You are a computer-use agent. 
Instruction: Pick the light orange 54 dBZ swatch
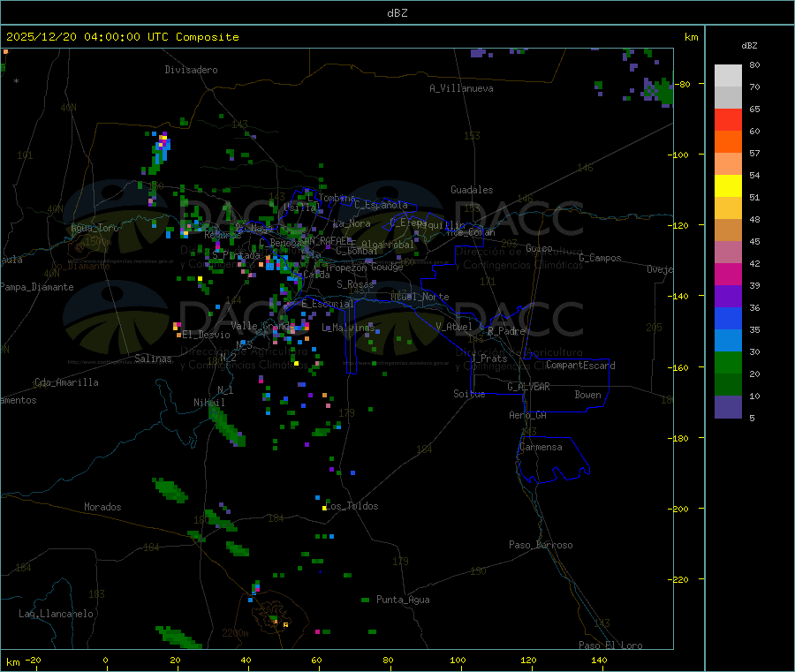728,163
